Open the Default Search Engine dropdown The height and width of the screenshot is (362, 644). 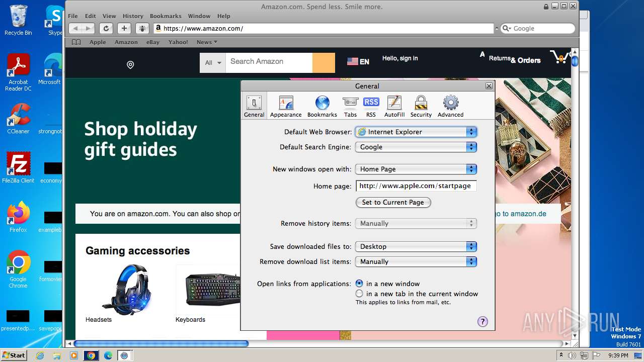coord(416,147)
